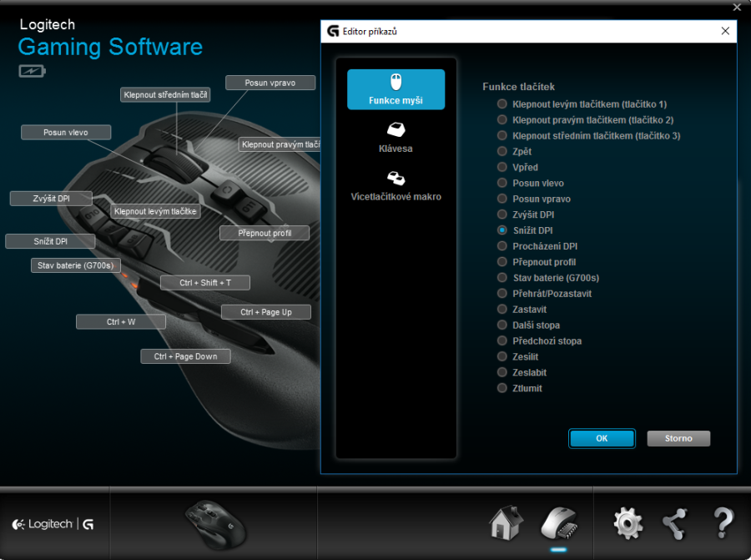The width and height of the screenshot is (751, 560).
Task: Switch to the Funkce myši tab
Action: [x=396, y=89]
